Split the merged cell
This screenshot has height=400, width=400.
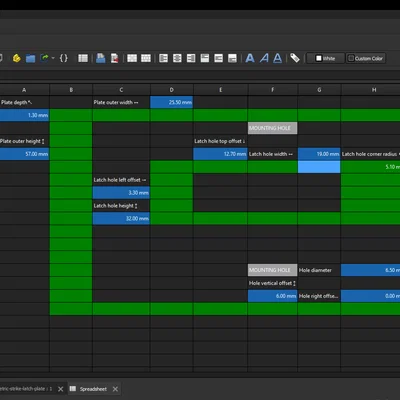point(146,58)
